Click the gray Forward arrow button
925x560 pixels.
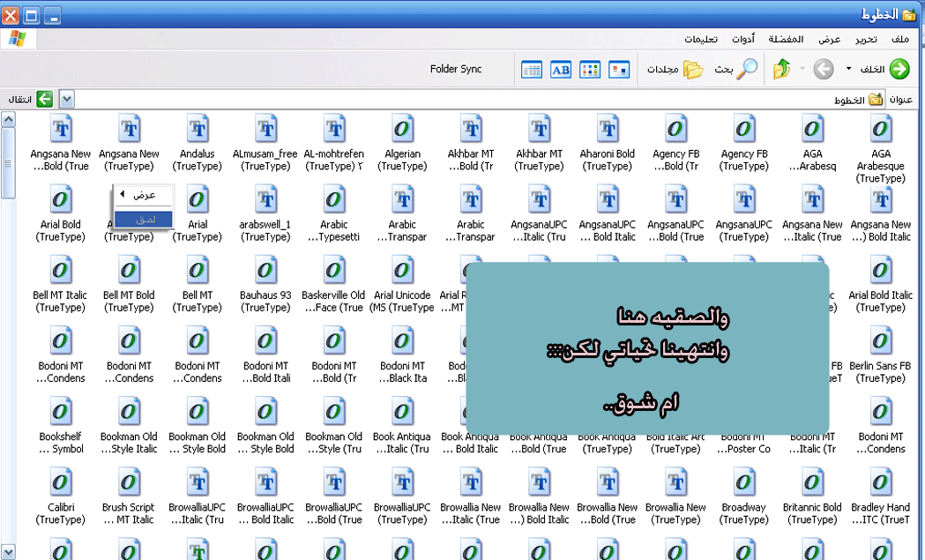823,69
